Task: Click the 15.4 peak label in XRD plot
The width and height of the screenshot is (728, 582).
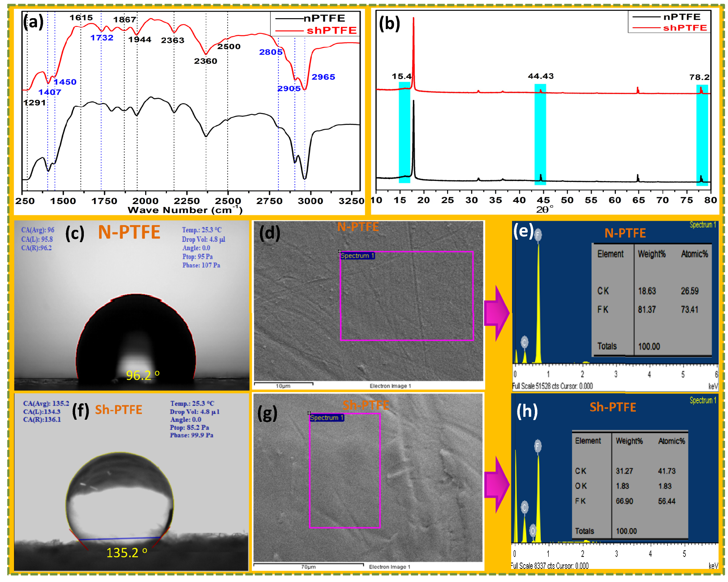Action: click(401, 76)
